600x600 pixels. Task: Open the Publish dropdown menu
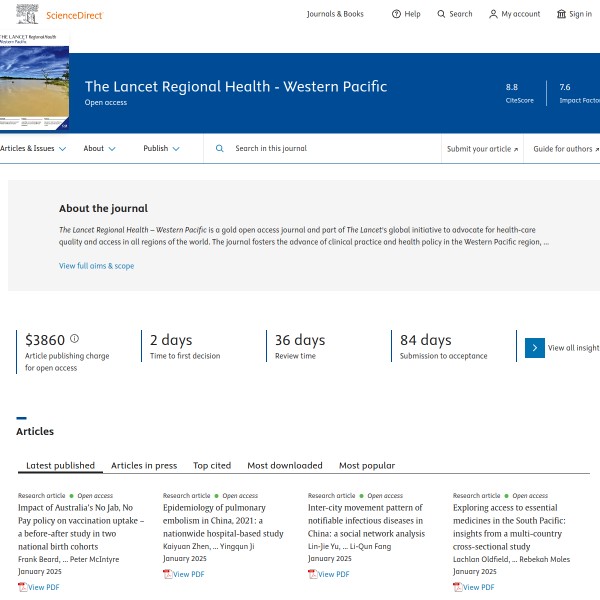[162, 148]
